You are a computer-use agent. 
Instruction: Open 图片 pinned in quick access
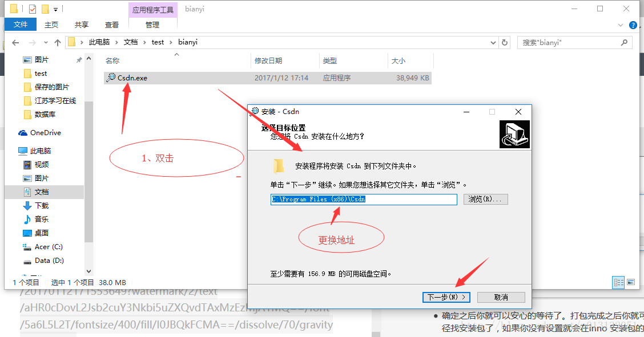(41, 59)
